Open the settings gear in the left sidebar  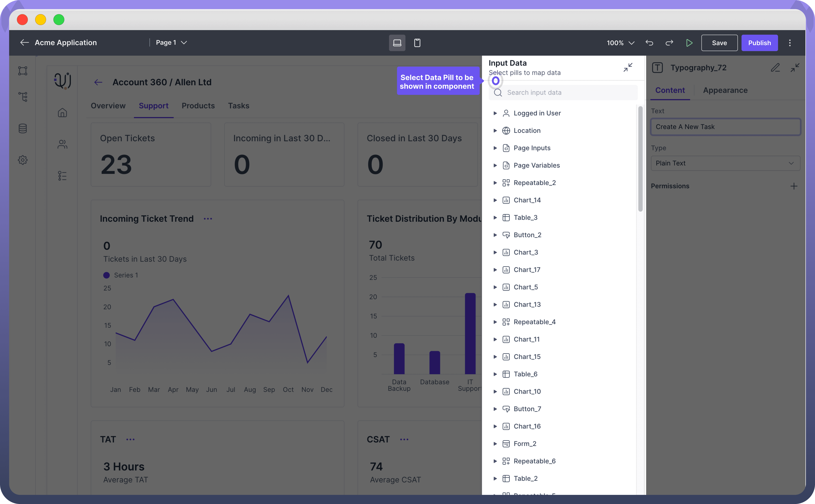(23, 160)
